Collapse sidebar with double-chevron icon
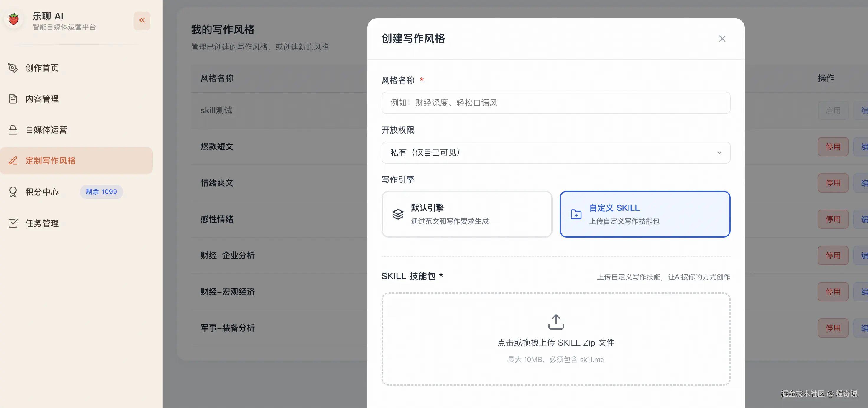 click(x=142, y=21)
